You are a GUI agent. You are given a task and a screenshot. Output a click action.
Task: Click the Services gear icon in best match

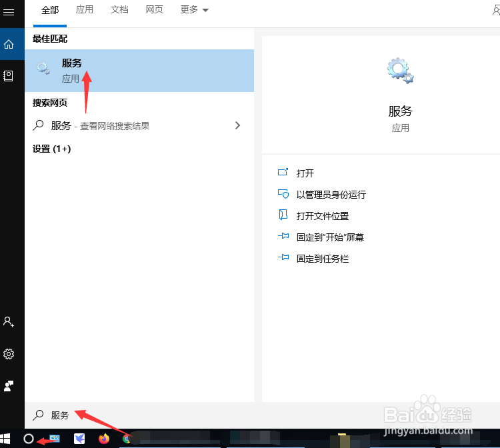[43, 68]
